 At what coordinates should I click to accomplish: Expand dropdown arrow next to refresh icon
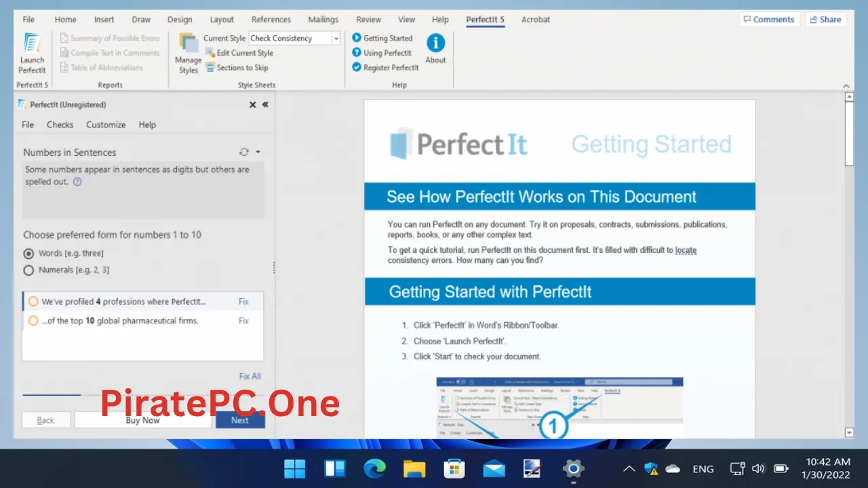(x=258, y=152)
